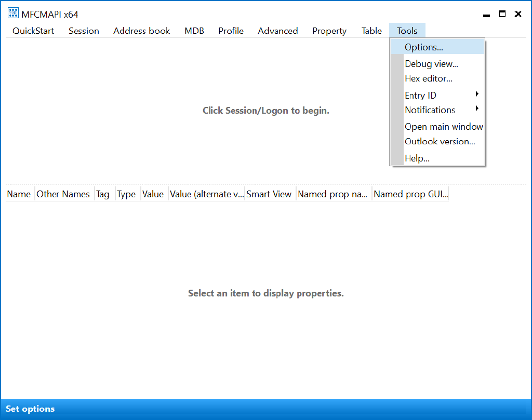Open the Options dialog from Tools menu

(424, 47)
